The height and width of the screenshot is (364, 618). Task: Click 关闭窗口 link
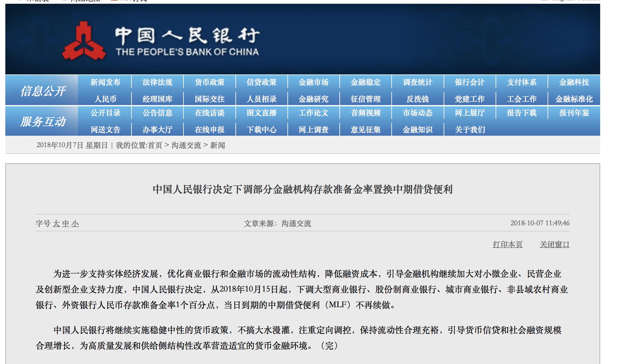click(x=554, y=244)
